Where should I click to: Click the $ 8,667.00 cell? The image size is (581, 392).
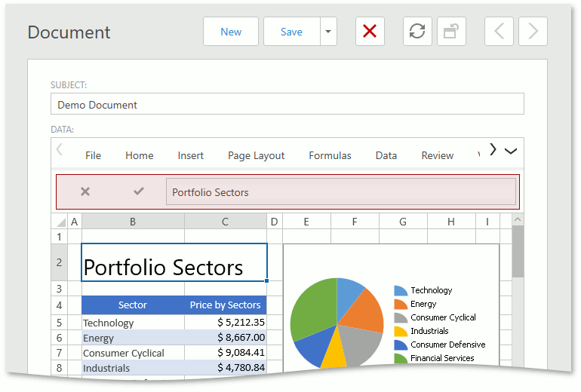click(226, 338)
